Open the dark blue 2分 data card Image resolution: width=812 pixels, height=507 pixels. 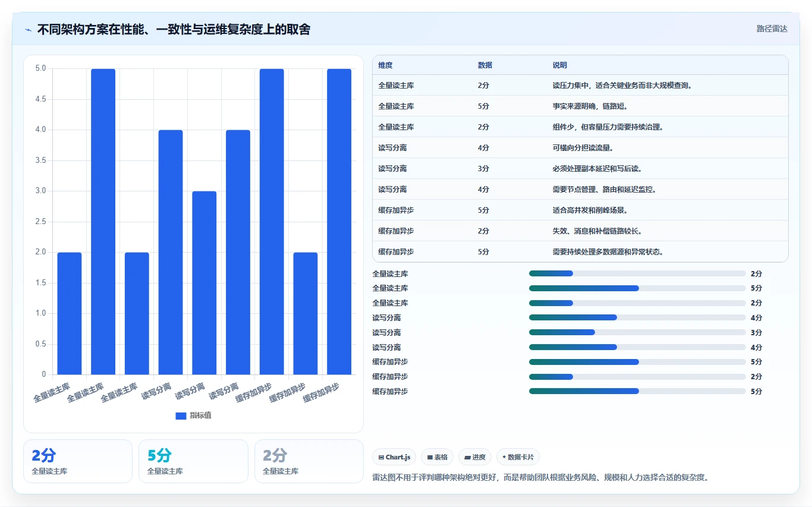pyautogui.click(x=78, y=461)
